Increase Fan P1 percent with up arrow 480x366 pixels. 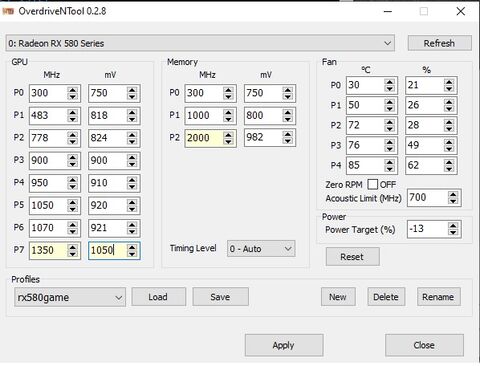point(449,102)
